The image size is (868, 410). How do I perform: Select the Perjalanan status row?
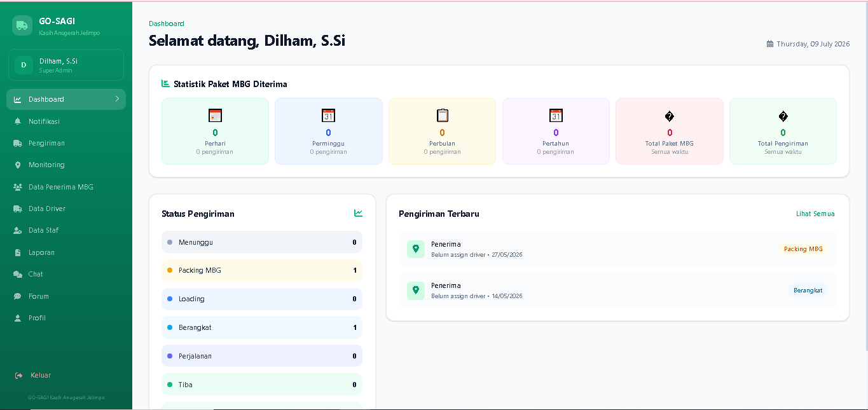262,356
